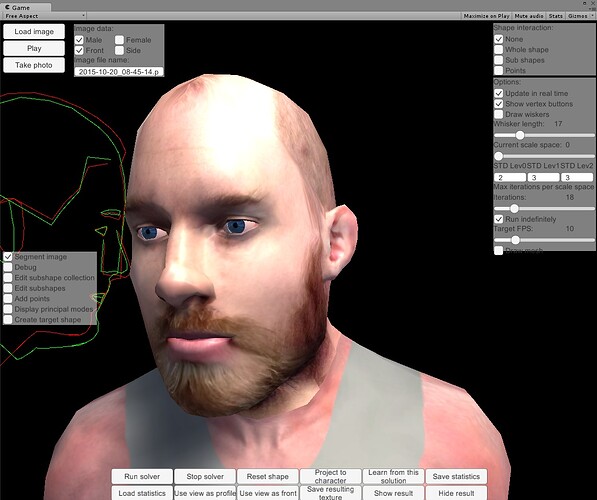The width and height of the screenshot is (597, 500).
Task: Click Use view as front button
Action: [x=268, y=493]
